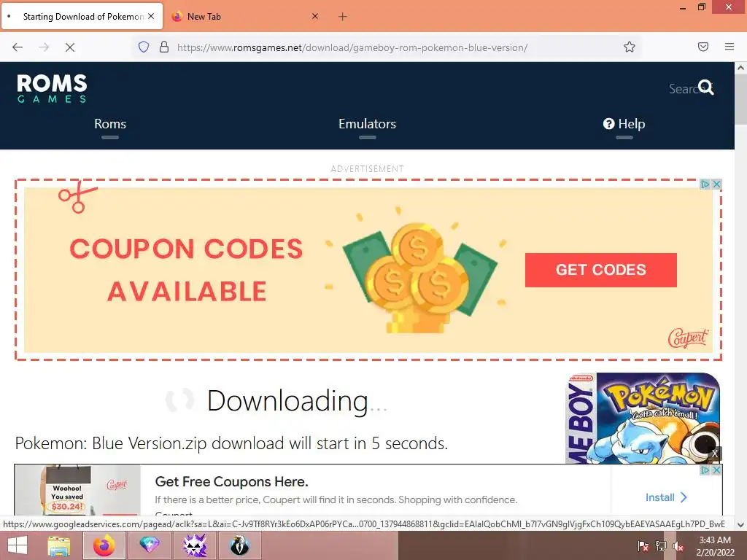The width and height of the screenshot is (747, 560).
Task: Click scrollbar up arrow
Action: (740, 68)
